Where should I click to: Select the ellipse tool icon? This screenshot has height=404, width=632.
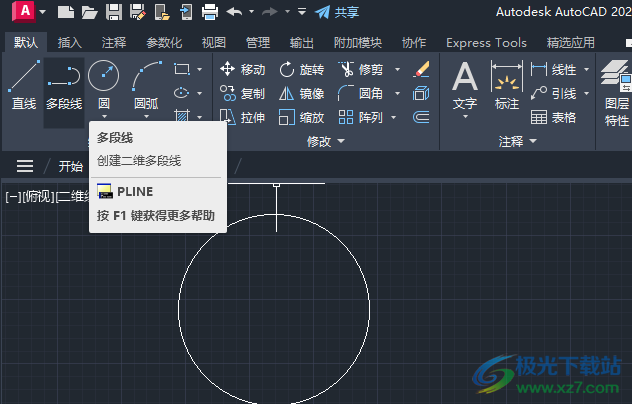(x=182, y=93)
